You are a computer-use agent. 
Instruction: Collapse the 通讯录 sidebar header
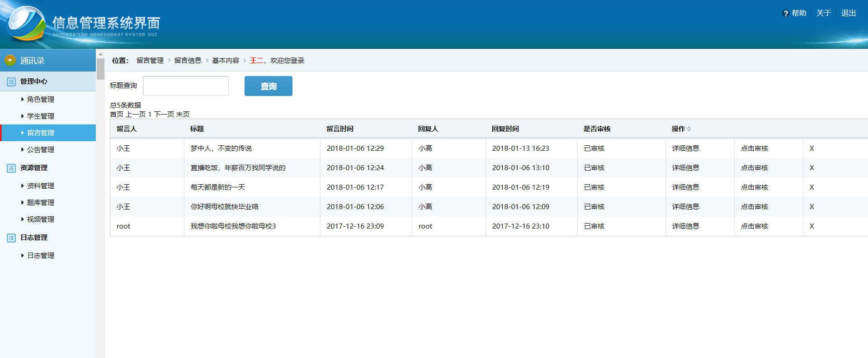pyautogui.click(x=48, y=60)
